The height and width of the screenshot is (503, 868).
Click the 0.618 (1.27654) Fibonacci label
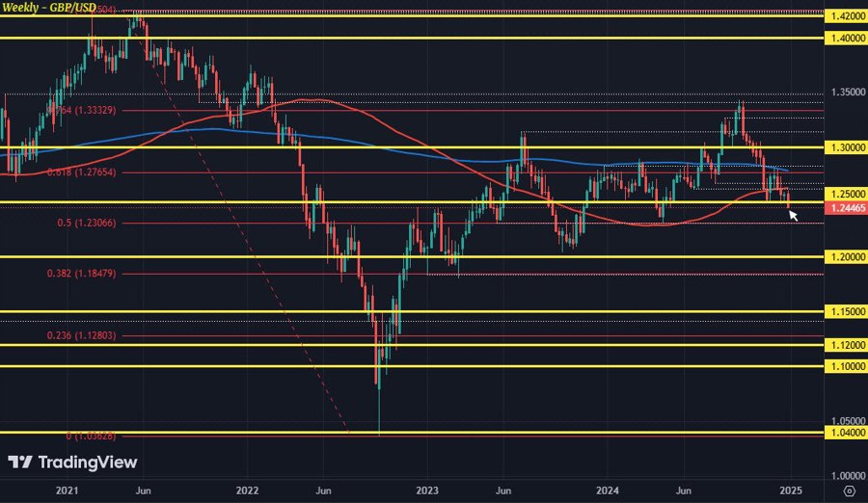click(81, 172)
